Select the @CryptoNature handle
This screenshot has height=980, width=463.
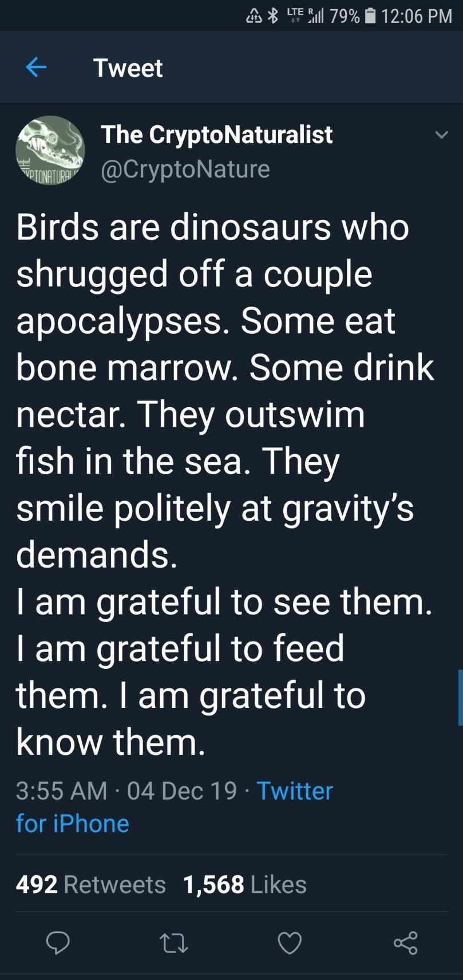[185, 169]
